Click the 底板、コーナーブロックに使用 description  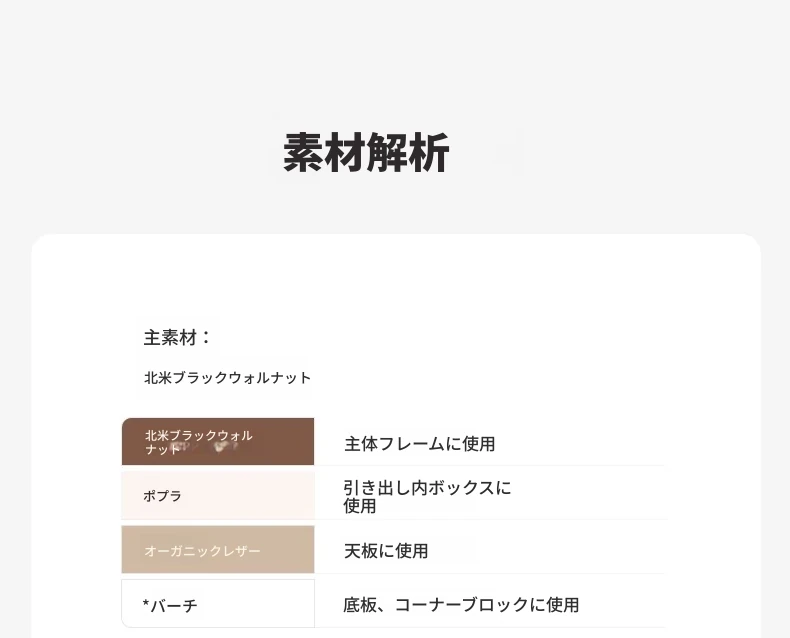[x=461, y=604]
